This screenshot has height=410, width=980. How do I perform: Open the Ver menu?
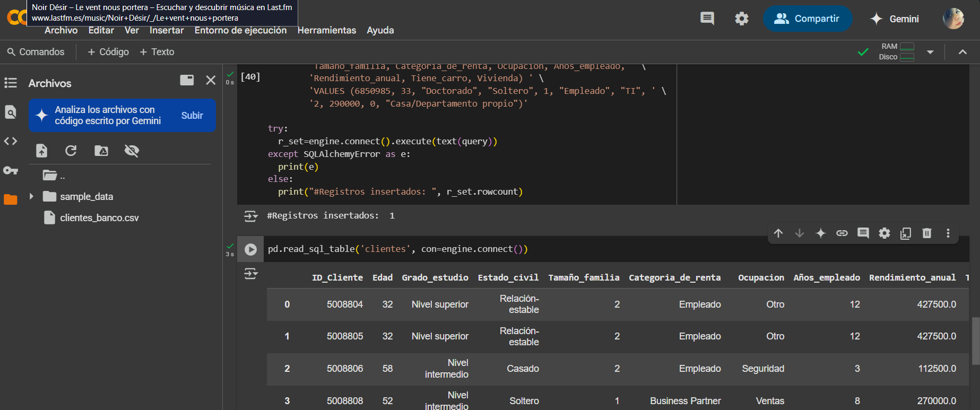[132, 30]
